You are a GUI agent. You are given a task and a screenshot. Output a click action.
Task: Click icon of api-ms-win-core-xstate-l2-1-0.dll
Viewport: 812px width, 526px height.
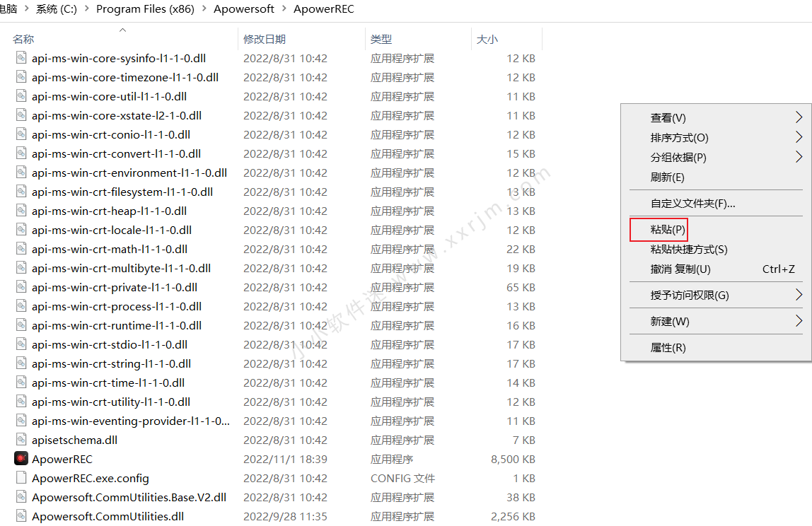coord(21,115)
